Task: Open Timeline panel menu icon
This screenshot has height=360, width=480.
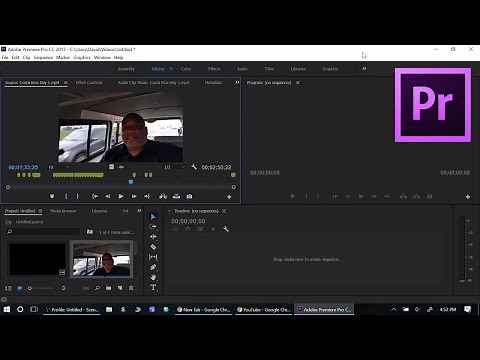Action: click(x=224, y=211)
